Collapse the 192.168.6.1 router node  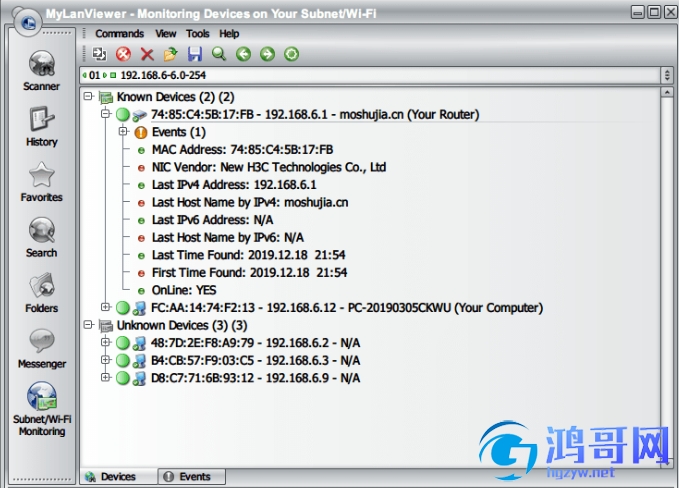tap(105, 114)
